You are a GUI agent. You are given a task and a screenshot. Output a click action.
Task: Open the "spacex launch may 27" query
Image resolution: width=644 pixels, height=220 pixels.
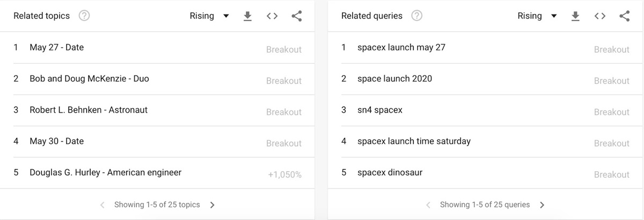pos(401,47)
